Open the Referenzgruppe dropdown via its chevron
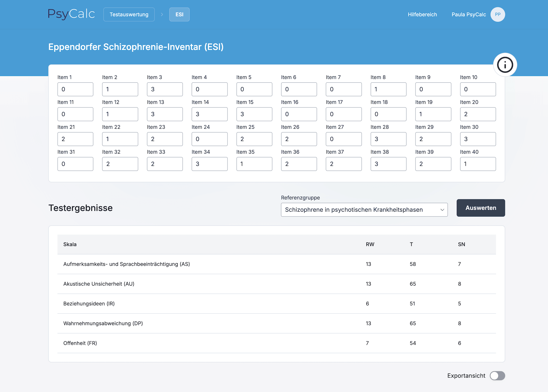This screenshot has height=392, width=548. coord(442,210)
